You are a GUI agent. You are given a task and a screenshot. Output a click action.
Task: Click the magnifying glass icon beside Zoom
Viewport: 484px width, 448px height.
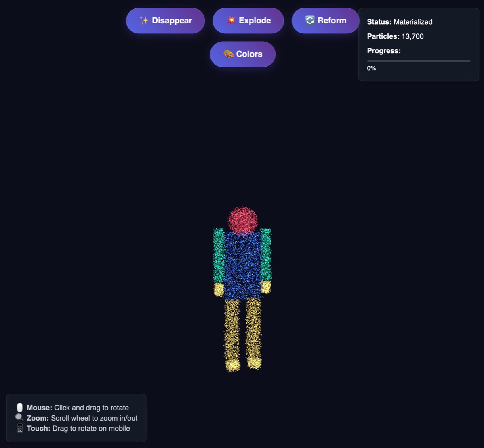19,418
